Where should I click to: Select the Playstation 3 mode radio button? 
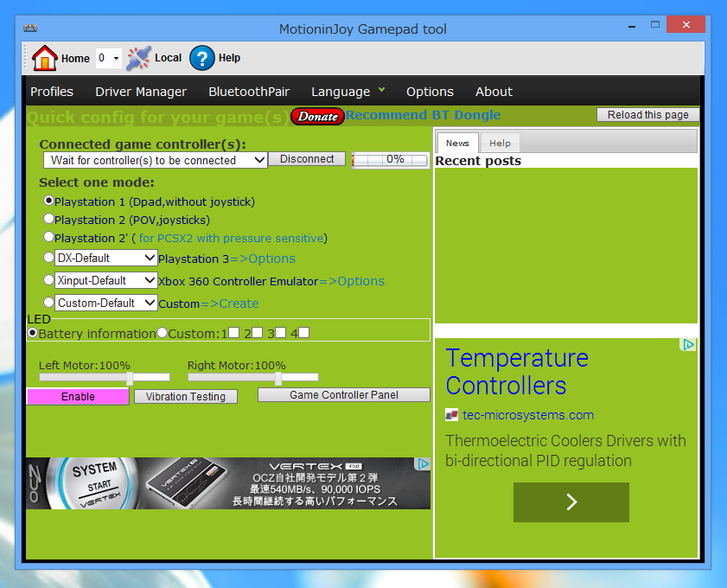coord(48,258)
